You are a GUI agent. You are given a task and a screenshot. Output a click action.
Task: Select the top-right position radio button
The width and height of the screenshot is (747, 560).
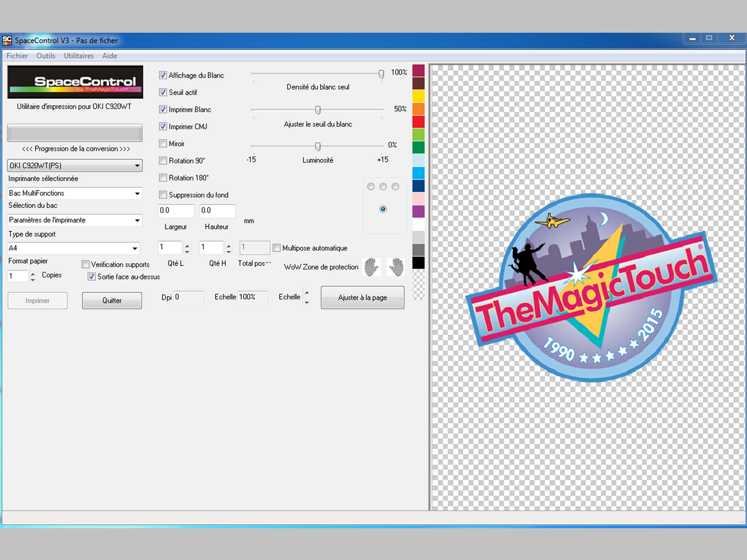[x=395, y=187]
